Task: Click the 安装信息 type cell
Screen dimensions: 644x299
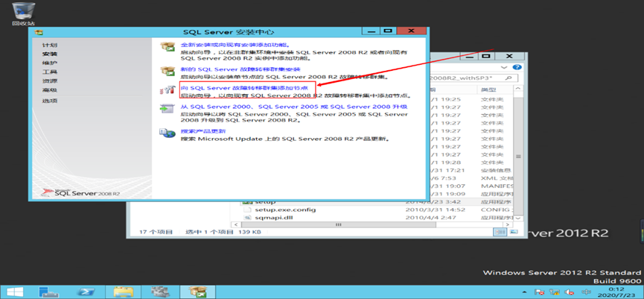Action: 496,170
